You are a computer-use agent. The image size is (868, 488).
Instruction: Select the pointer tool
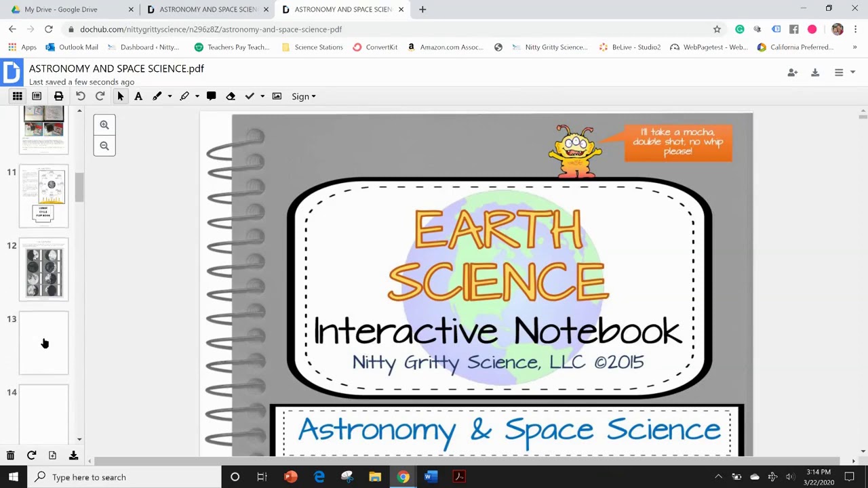click(x=121, y=96)
